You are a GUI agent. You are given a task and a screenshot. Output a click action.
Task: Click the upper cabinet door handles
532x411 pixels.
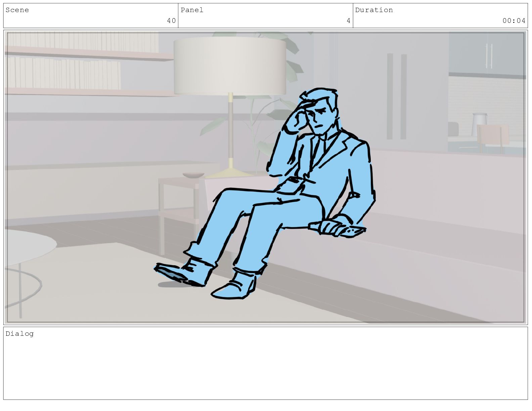click(489, 56)
